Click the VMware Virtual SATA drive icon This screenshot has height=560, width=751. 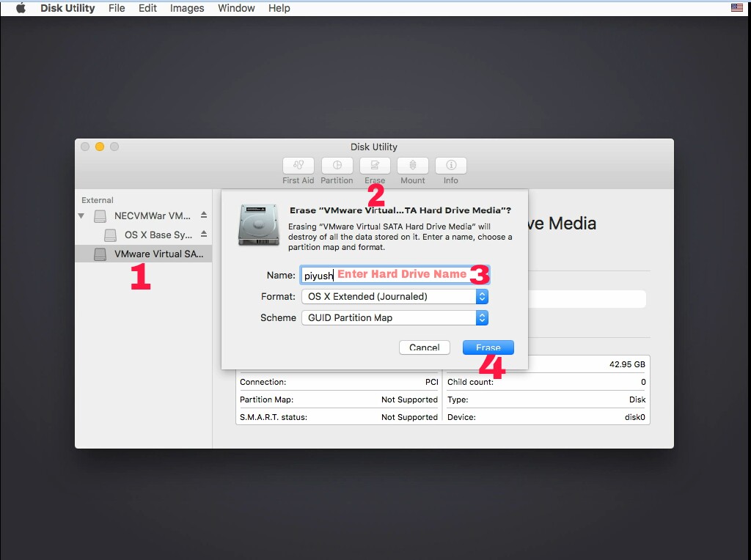coord(100,254)
